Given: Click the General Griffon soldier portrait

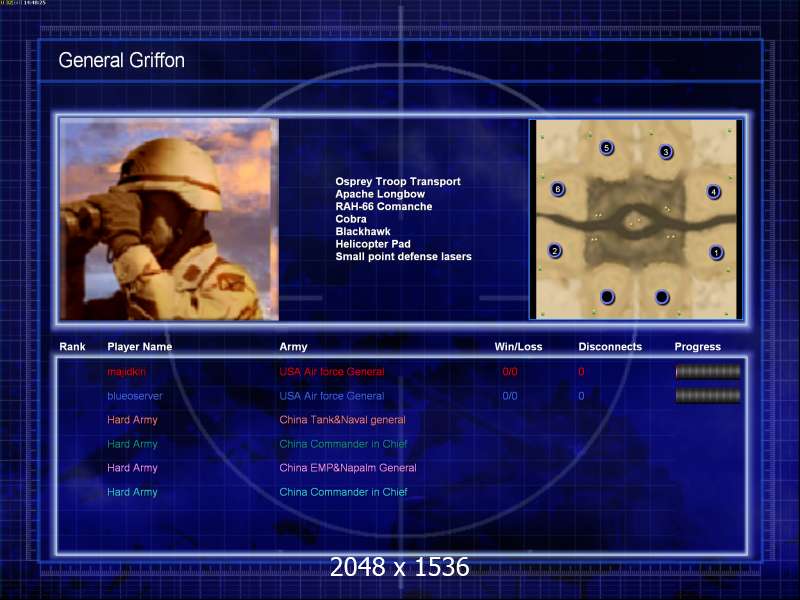Looking at the screenshot, I should pyautogui.click(x=169, y=219).
